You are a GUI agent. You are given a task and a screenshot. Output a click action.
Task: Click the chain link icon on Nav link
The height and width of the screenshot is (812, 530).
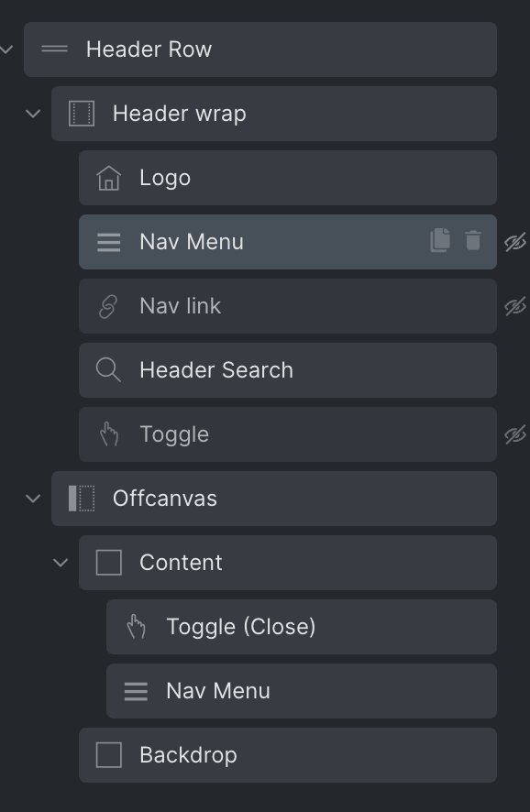108,307
